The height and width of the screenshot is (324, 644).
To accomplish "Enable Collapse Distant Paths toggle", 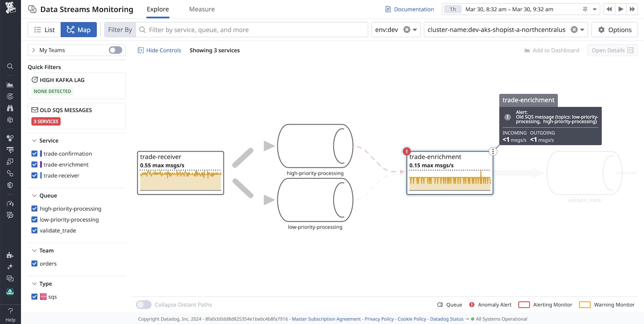I will coord(144,305).
